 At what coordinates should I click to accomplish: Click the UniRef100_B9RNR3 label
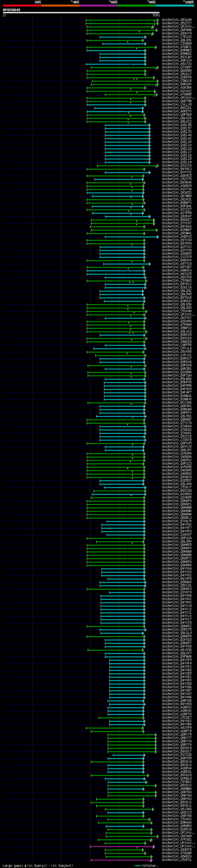click(177, 50)
